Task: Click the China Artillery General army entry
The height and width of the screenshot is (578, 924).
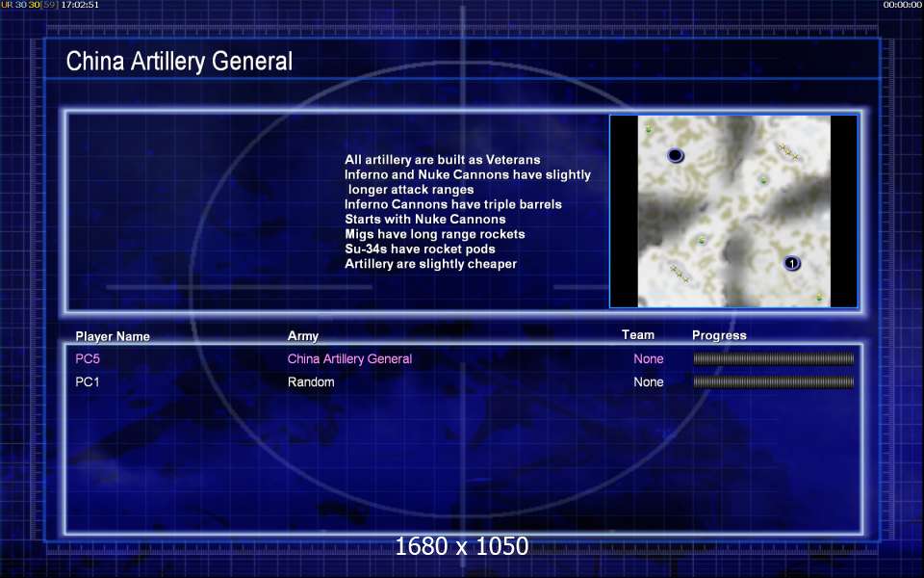Action: click(x=349, y=358)
